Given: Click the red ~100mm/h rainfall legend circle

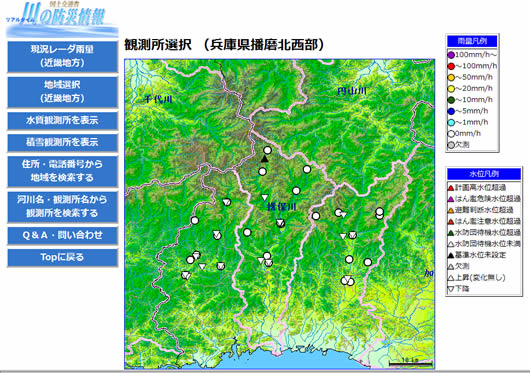Looking at the screenshot, I should tap(451, 66).
